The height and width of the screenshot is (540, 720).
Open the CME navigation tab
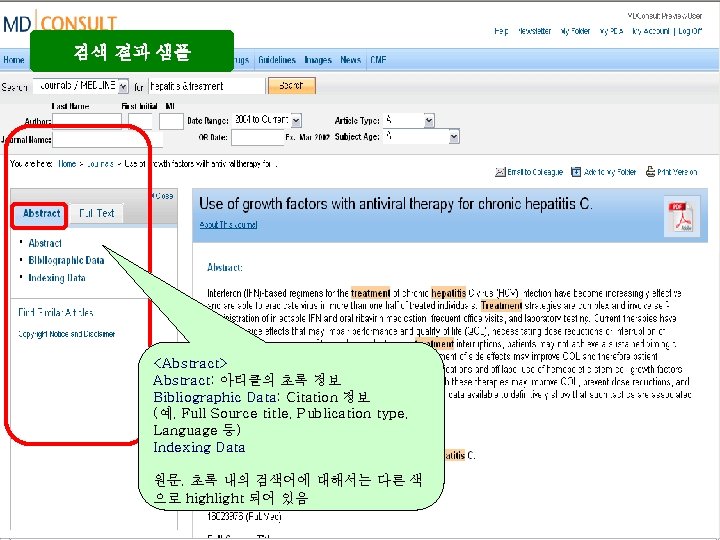[378, 60]
